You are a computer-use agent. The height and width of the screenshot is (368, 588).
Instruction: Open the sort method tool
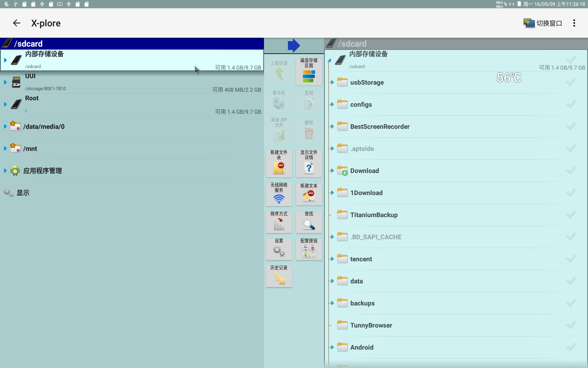click(279, 222)
